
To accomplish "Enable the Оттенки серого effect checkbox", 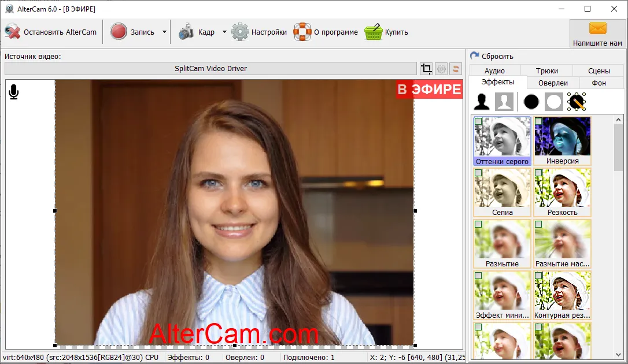I will pyautogui.click(x=478, y=121).
